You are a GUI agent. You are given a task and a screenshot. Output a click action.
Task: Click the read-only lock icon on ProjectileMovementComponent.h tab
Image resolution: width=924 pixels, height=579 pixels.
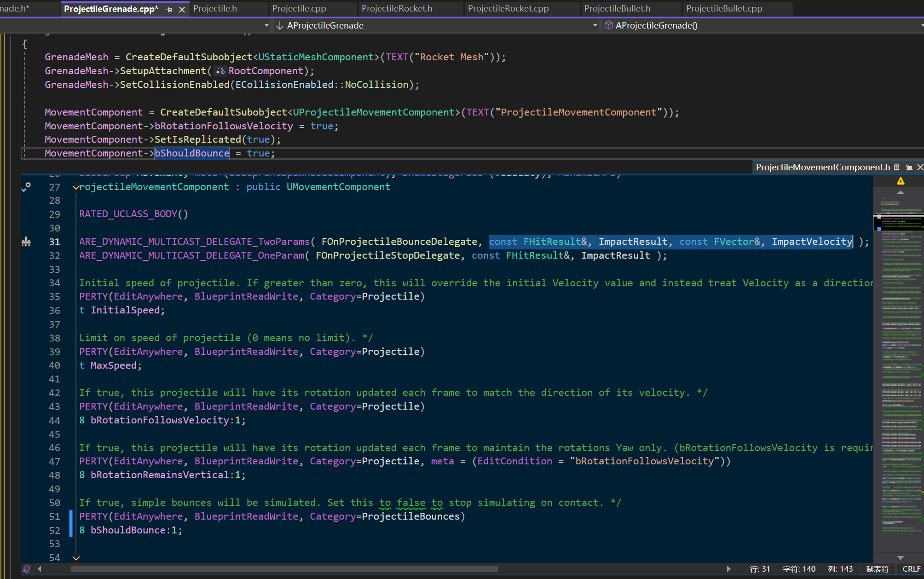(897, 167)
